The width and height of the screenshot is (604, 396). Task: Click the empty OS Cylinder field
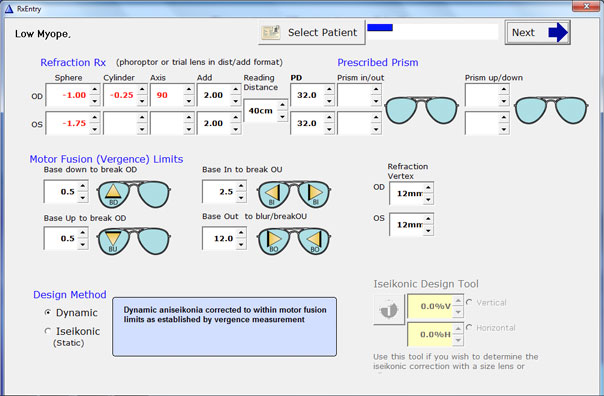point(121,123)
